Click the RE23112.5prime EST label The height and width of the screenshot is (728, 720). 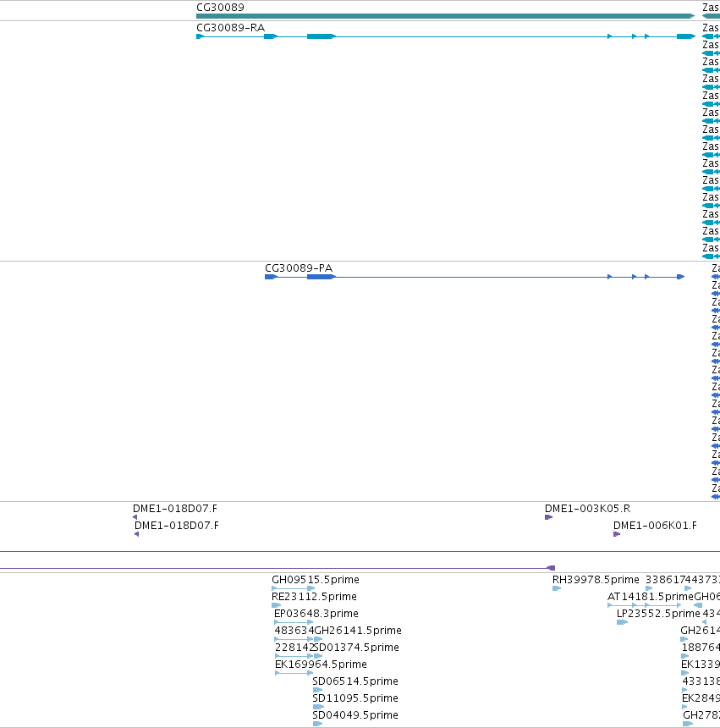click(x=314, y=597)
